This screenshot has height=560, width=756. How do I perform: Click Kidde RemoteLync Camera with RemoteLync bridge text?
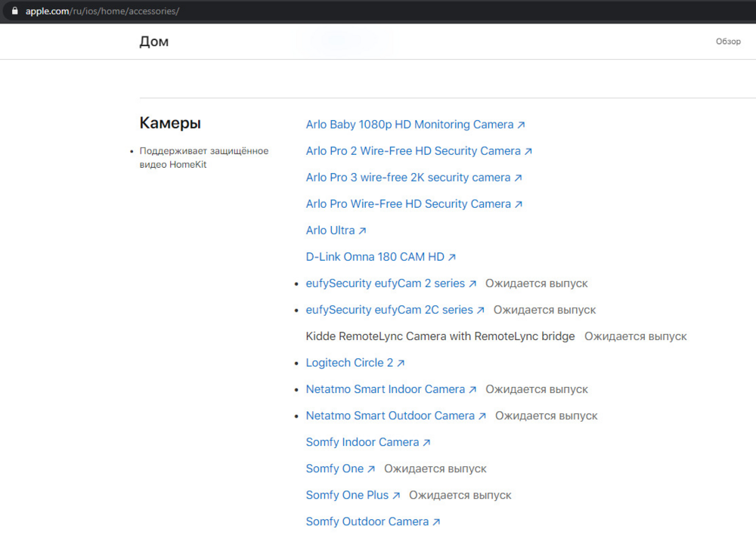point(440,336)
